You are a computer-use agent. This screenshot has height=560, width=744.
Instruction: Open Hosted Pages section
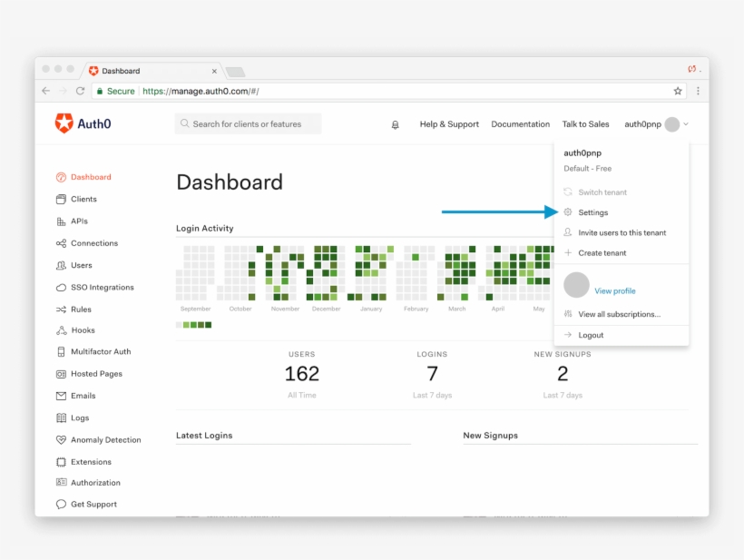96,374
